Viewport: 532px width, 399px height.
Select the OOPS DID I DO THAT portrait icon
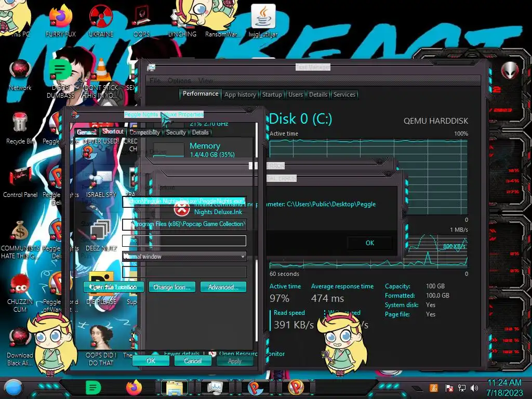coord(101,345)
